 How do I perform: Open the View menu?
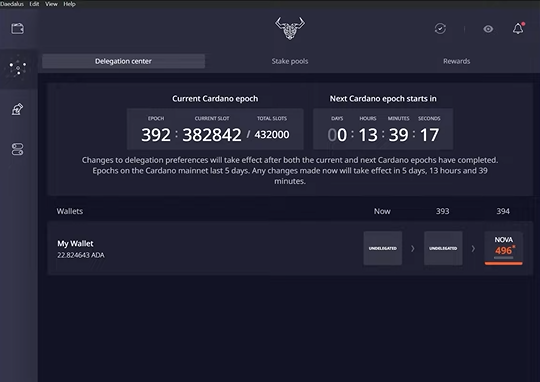(51, 4)
